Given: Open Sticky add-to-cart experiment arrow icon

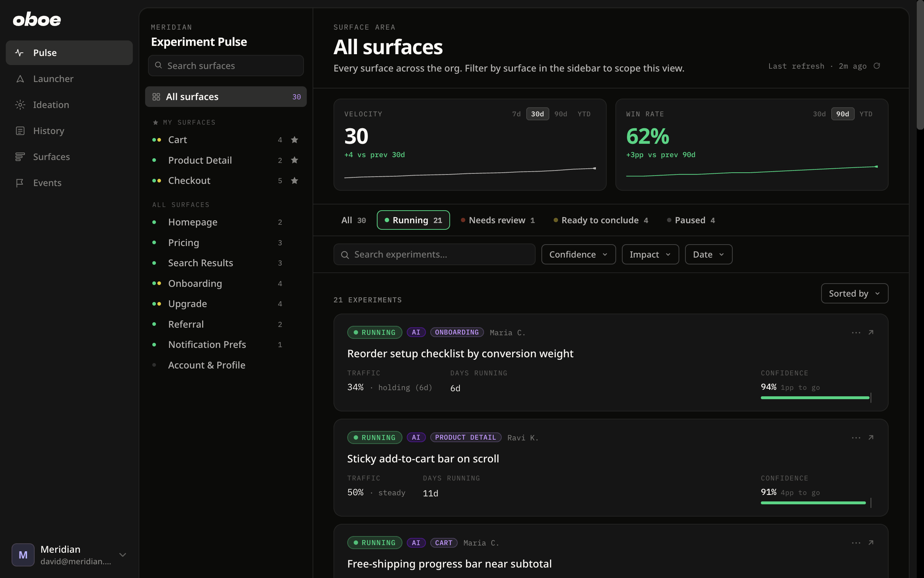Looking at the screenshot, I should pyautogui.click(x=871, y=438).
